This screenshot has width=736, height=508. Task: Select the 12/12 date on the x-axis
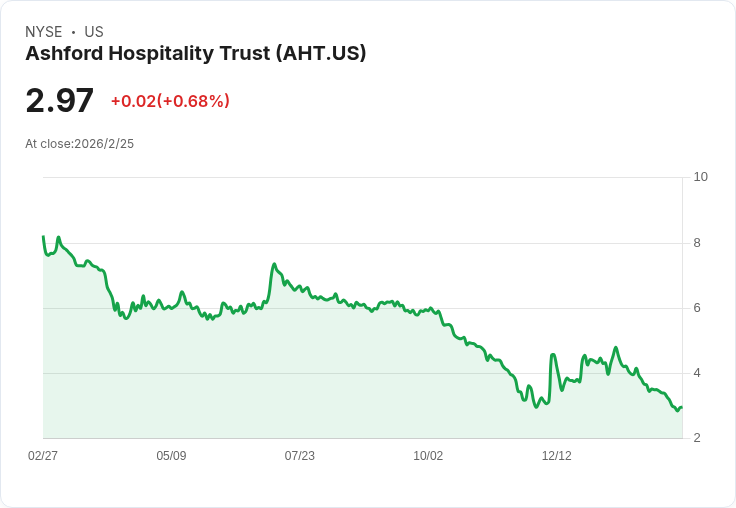coord(557,455)
